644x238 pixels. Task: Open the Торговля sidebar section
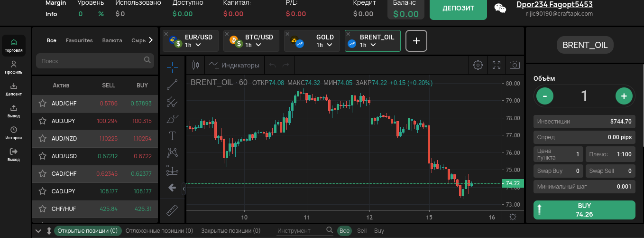pyautogui.click(x=13, y=45)
